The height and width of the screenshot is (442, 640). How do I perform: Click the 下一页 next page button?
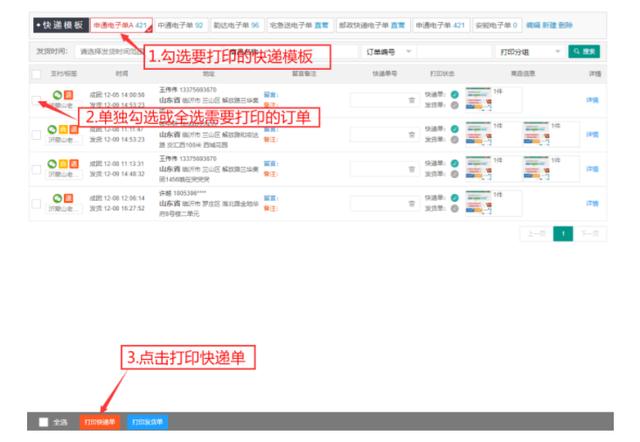[590, 234]
